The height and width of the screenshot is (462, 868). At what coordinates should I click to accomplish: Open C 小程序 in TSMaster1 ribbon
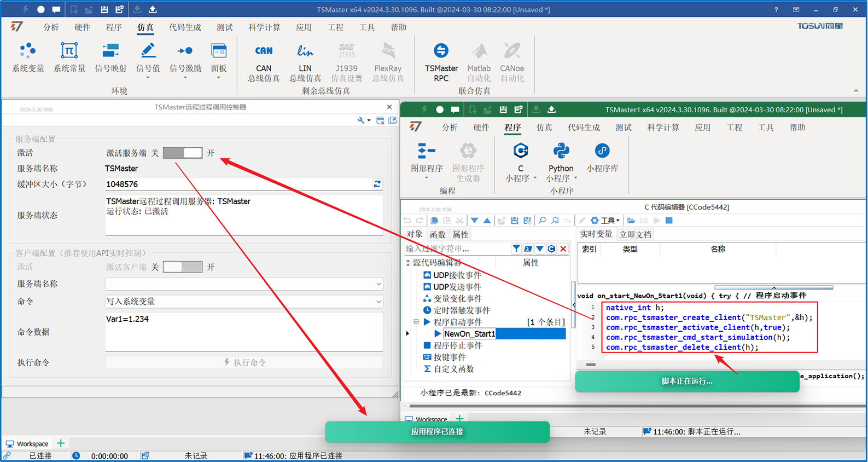tap(521, 162)
